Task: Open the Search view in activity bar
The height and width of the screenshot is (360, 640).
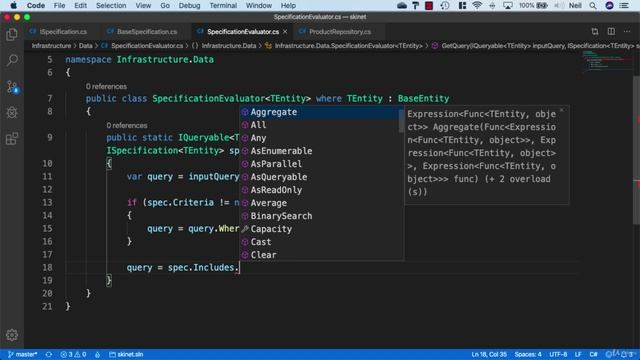Action: pyautogui.click(x=12, y=60)
